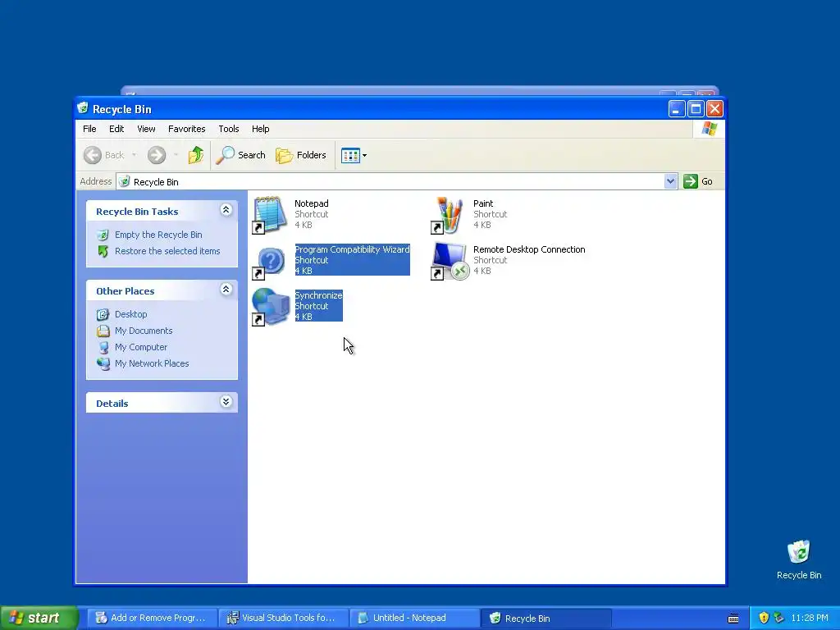Click the Forward navigation arrow
Image resolution: width=840 pixels, height=630 pixels.
pyautogui.click(x=157, y=155)
